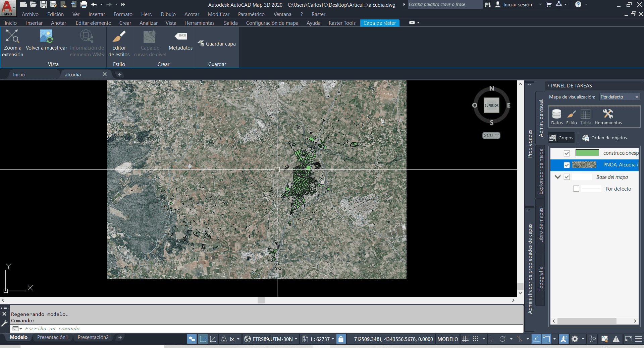This screenshot has width=644, height=348.
Task: Switch to the Raster Tools ribbon tab
Action: 342,23
